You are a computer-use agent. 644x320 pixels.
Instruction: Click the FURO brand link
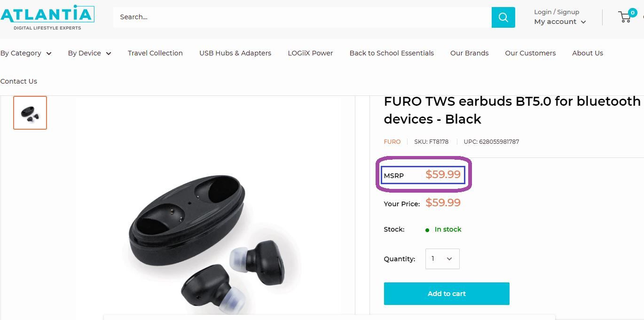click(392, 141)
